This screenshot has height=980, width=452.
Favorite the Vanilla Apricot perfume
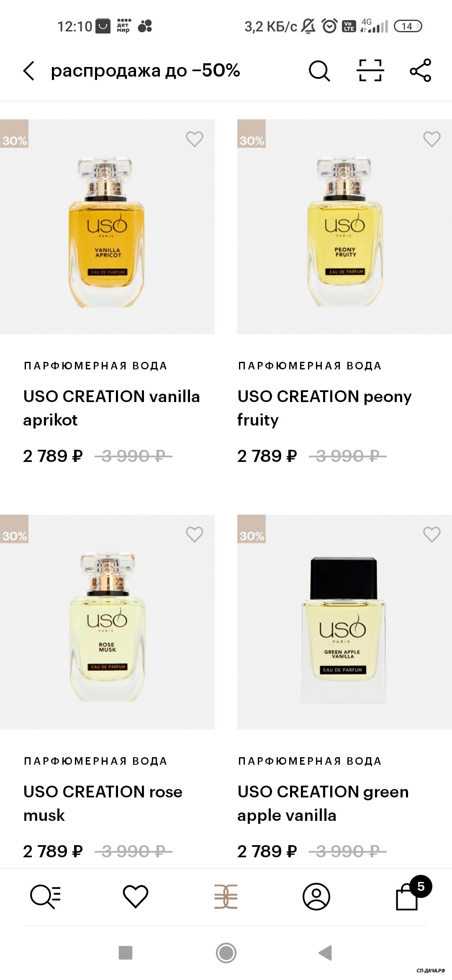pyautogui.click(x=195, y=139)
